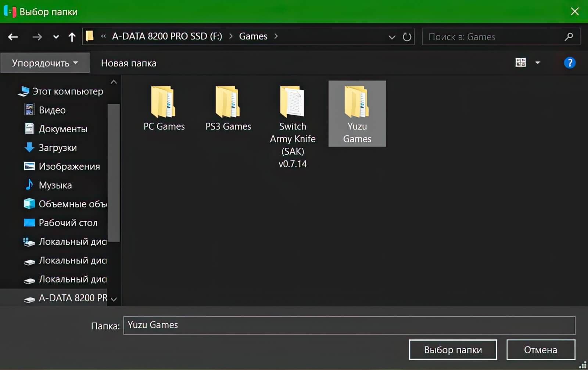Open address bar history dropdown
Viewport: 588px width, 370px height.
[x=392, y=37]
